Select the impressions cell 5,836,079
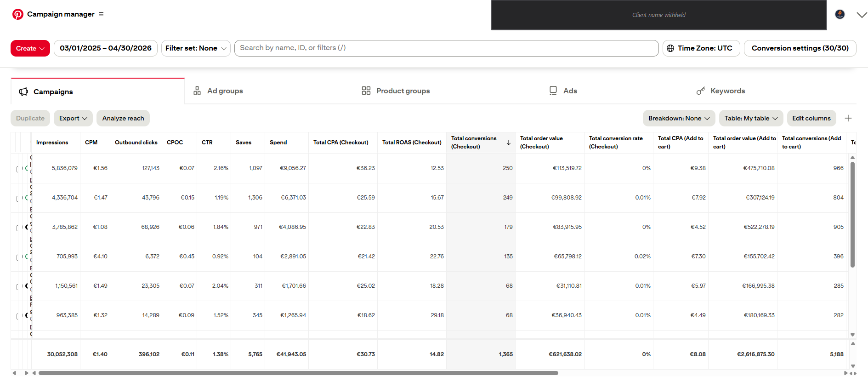 point(65,168)
